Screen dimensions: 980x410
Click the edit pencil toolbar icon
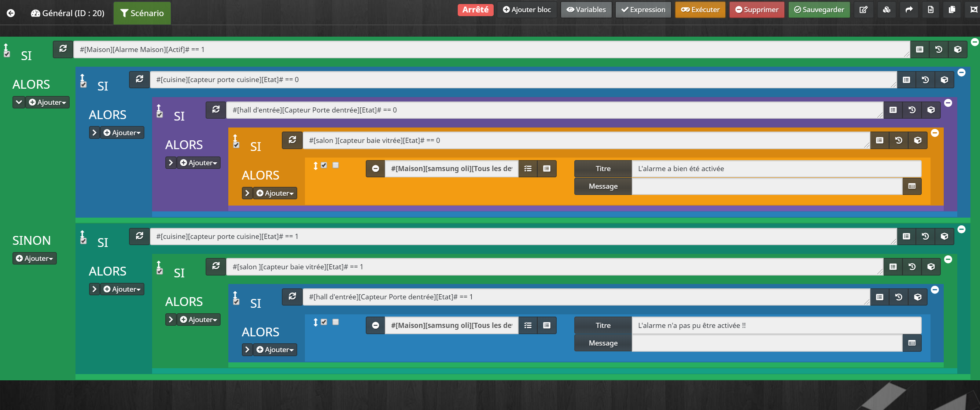(x=863, y=10)
